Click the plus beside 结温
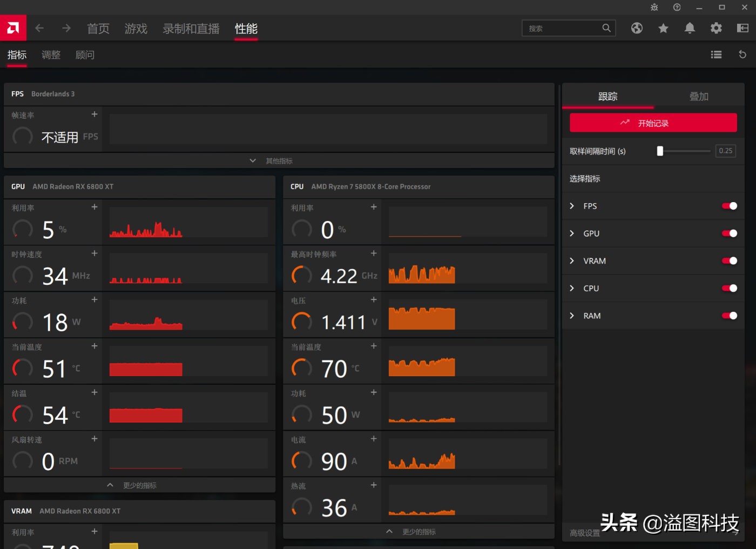This screenshot has height=549, width=756. coord(94,392)
